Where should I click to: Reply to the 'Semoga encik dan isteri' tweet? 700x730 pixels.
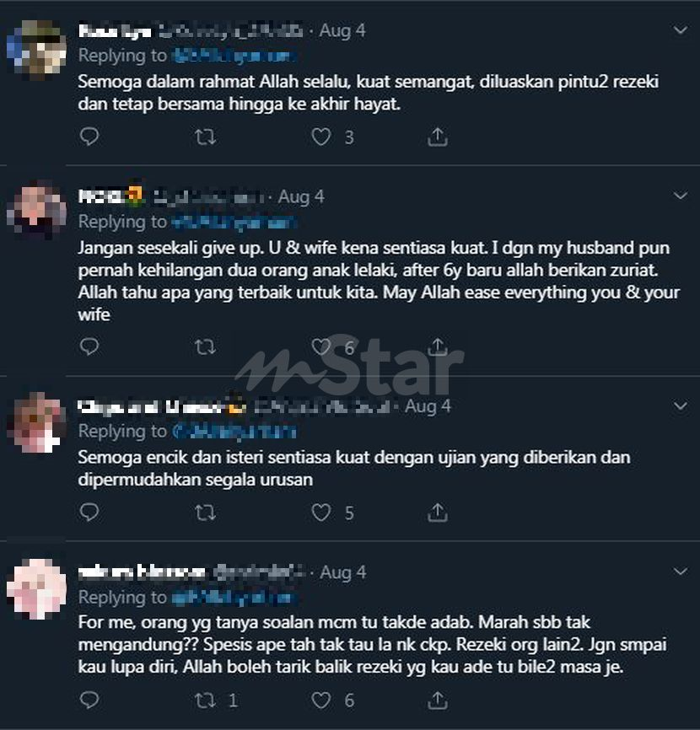point(89,513)
